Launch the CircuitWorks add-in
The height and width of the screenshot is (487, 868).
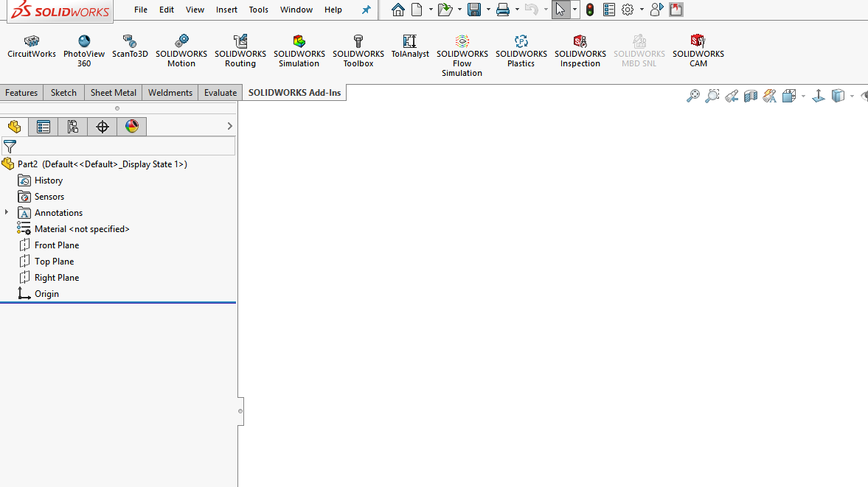[x=32, y=46]
